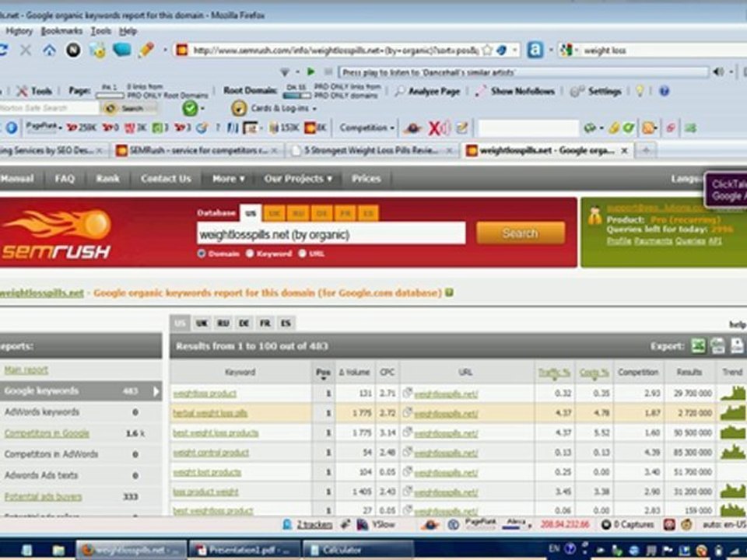Click the Norton green checkmark icon
Screen dimensions: 747x560
pos(190,109)
